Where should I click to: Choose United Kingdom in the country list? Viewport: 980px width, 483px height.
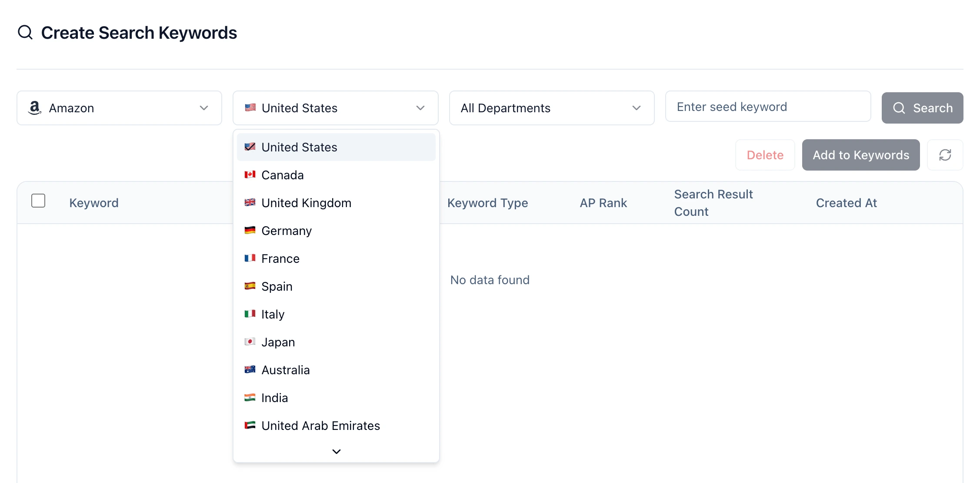tap(336, 203)
